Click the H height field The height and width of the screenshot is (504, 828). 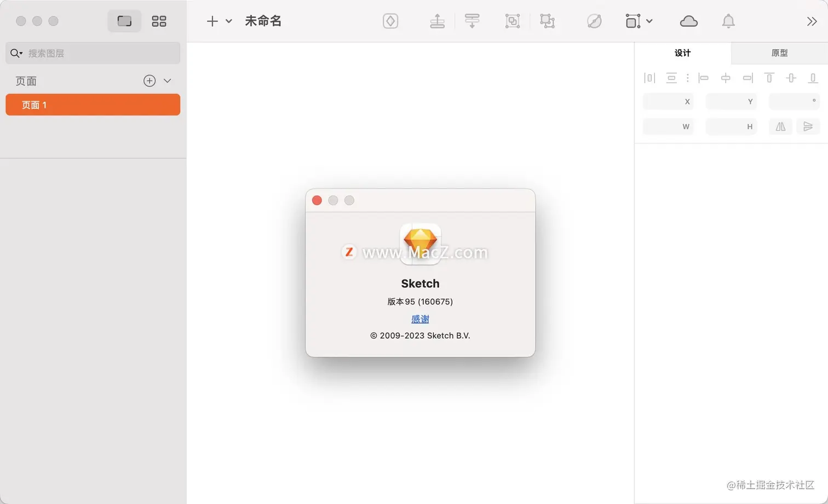tap(731, 126)
